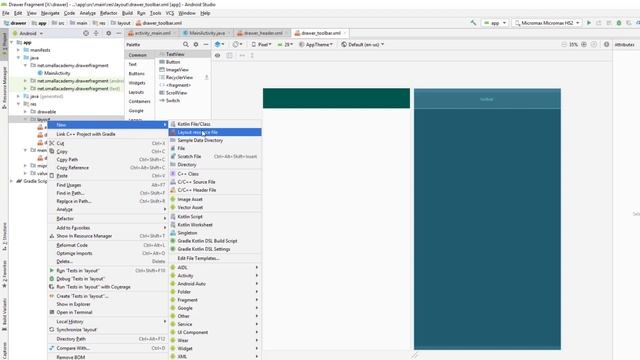640x360 pixels.
Task: Choose Sample Data Directory menu entry
Action: tap(215, 140)
